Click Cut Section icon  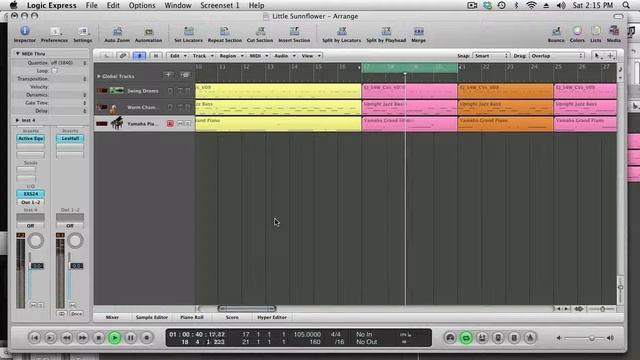tap(260, 34)
